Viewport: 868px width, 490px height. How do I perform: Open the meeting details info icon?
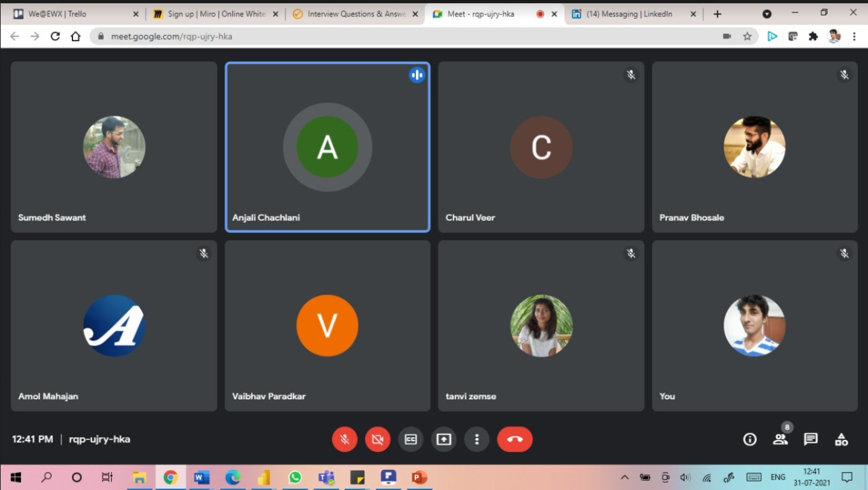[750, 439]
